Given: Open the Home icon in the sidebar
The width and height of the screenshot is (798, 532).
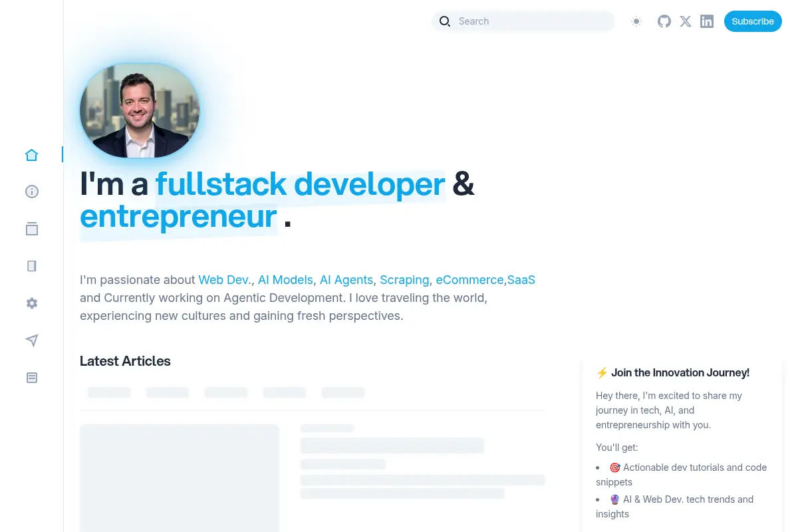Looking at the screenshot, I should click(x=31, y=155).
